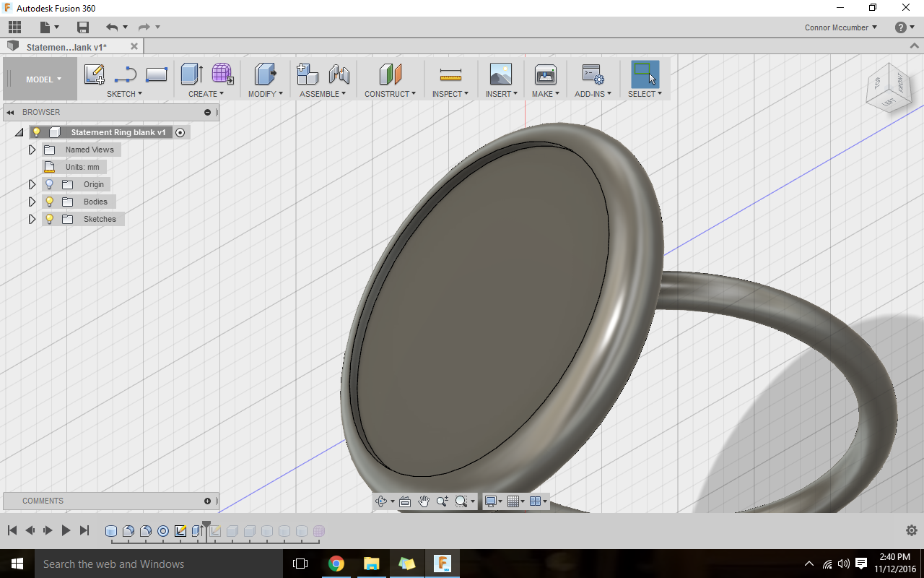
Task: Open the ADD-INS menu
Action: click(x=593, y=94)
